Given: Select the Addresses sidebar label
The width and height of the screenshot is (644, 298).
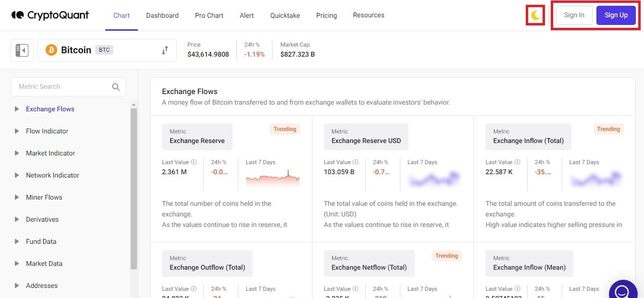Looking at the screenshot, I should pyautogui.click(x=42, y=286).
